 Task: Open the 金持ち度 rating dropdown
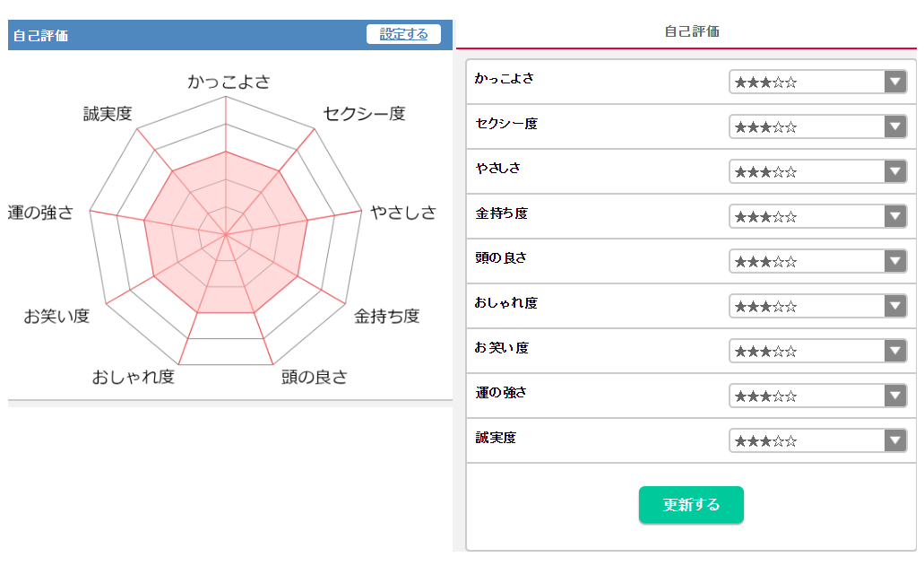click(x=816, y=216)
